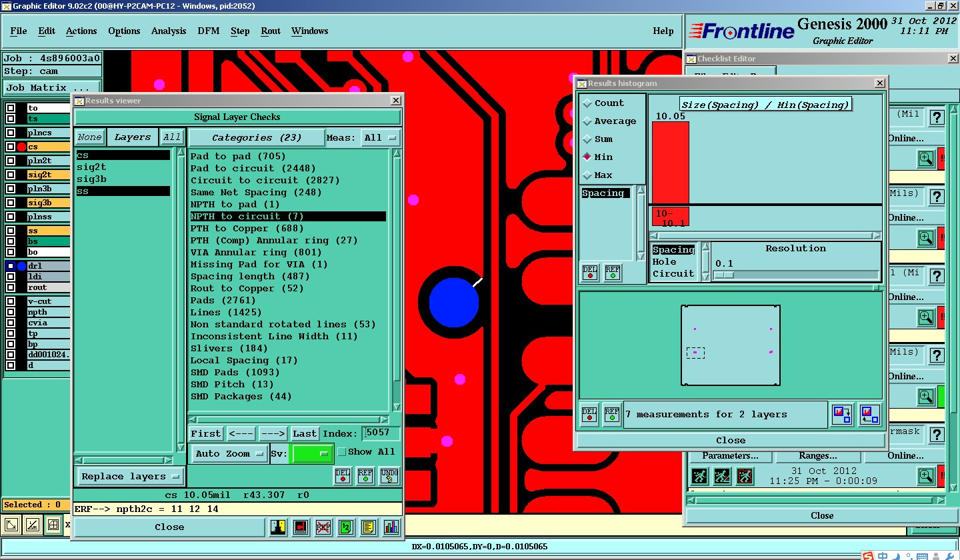Open the DFM menu

[208, 31]
